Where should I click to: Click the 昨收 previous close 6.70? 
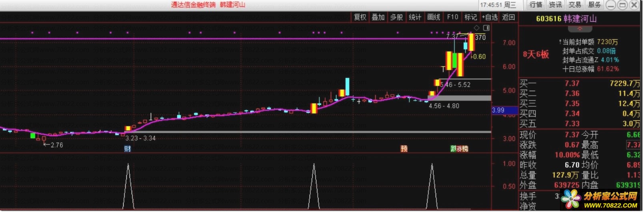(x=572, y=165)
